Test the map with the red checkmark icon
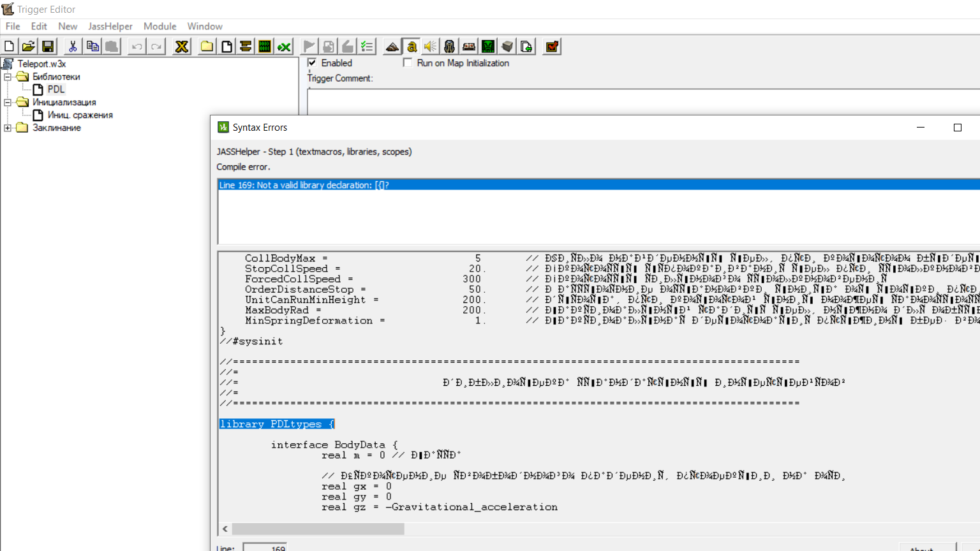Screen dimensions: 980x551 [x=552, y=47]
